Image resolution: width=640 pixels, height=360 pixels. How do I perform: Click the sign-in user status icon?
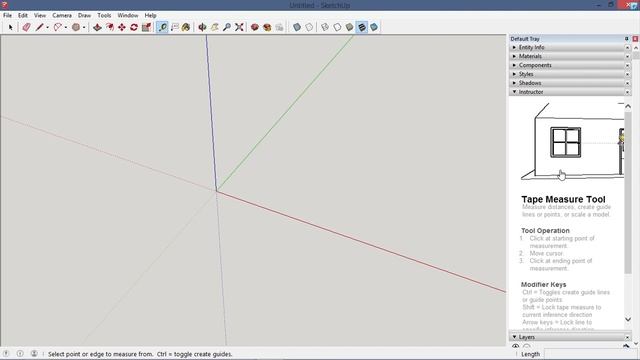tap(34, 353)
